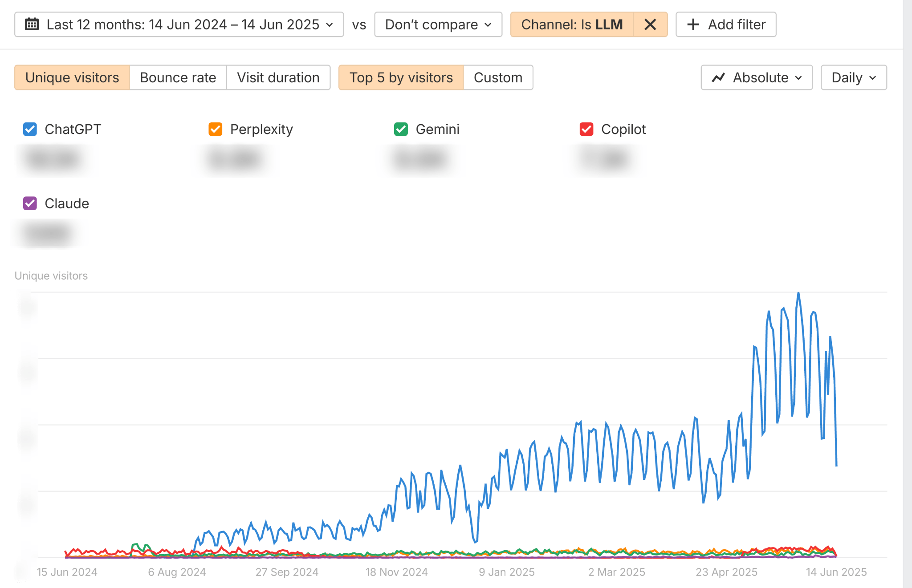This screenshot has width=912, height=588.
Task: Change granularity via the Daily dropdown
Action: pyautogui.click(x=853, y=77)
